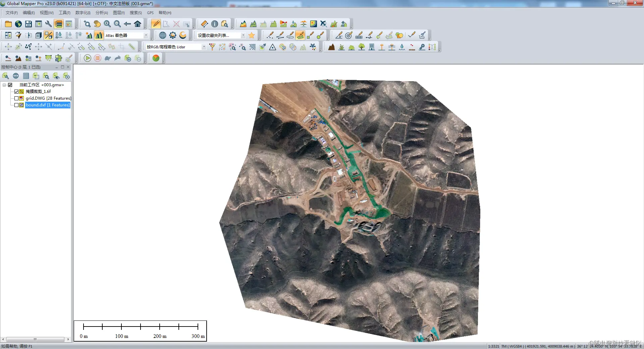Open the layer attribute table icon
The image size is (644, 349).
pyautogui.click(x=26, y=76)
